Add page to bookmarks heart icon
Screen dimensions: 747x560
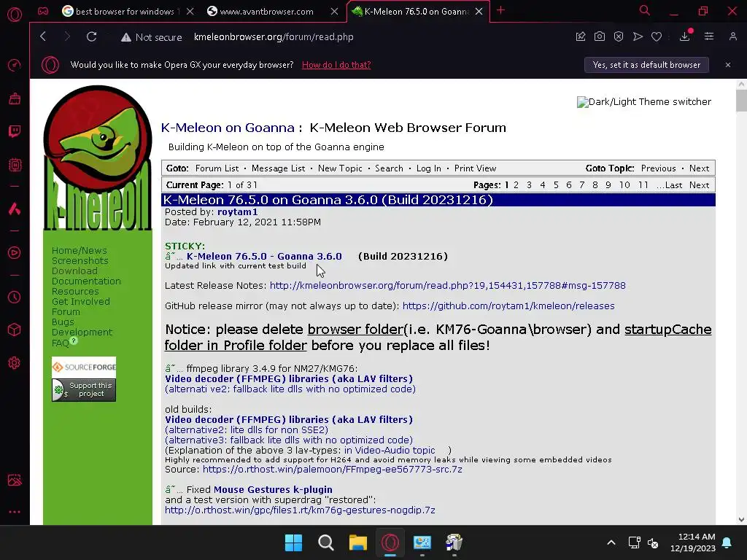pos(657,36)
